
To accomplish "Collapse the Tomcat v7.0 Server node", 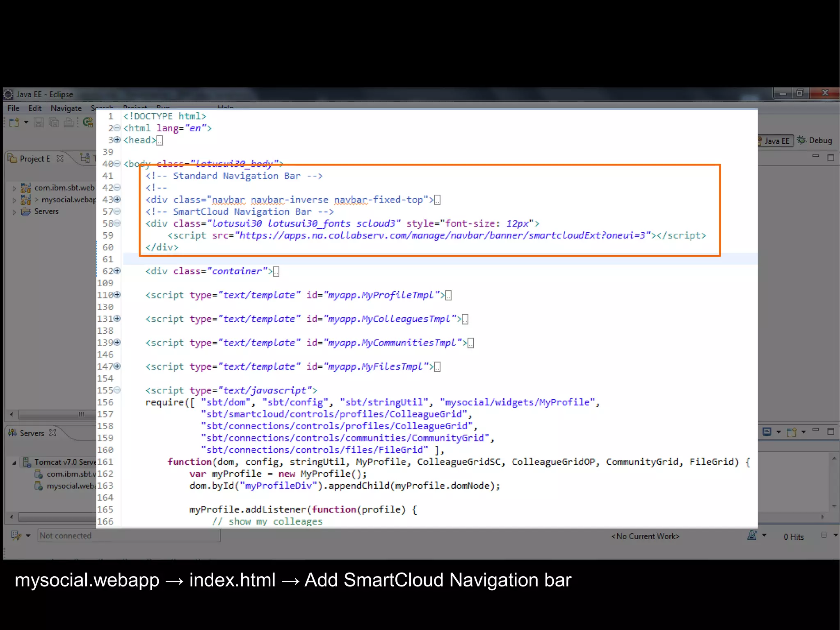I will pyautogui.click(x=14, y=463).
